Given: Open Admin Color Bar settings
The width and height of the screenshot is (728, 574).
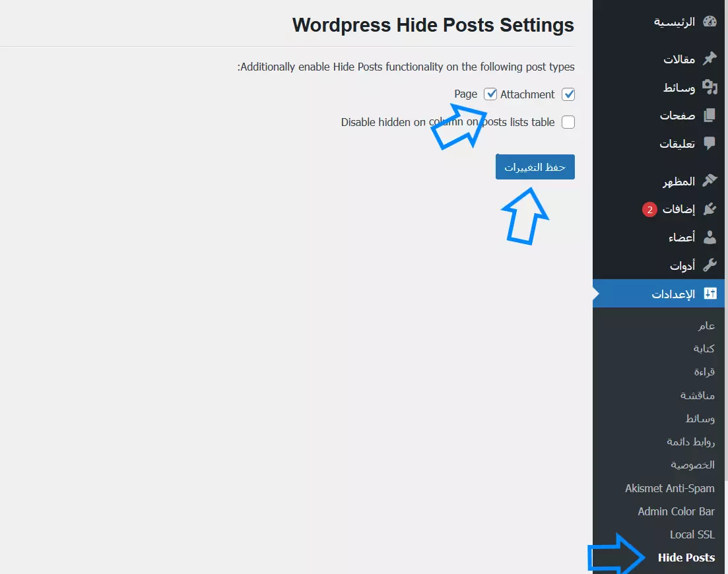Looking at the screenshot, I should (x=676, y=511).
